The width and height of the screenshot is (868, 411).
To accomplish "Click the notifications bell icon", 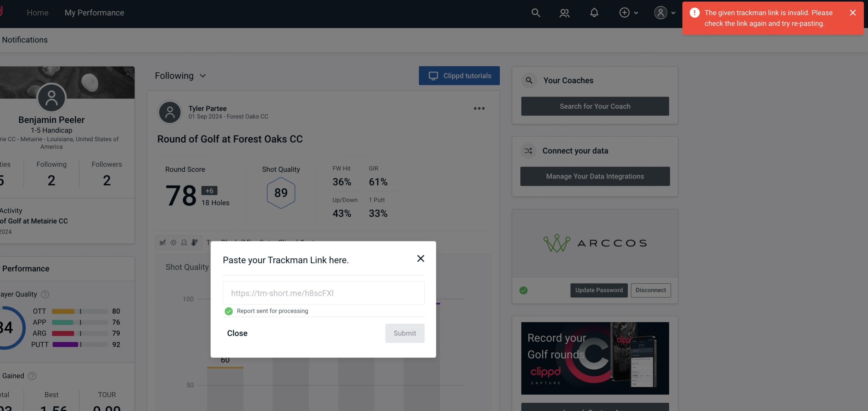I will 594,12.
